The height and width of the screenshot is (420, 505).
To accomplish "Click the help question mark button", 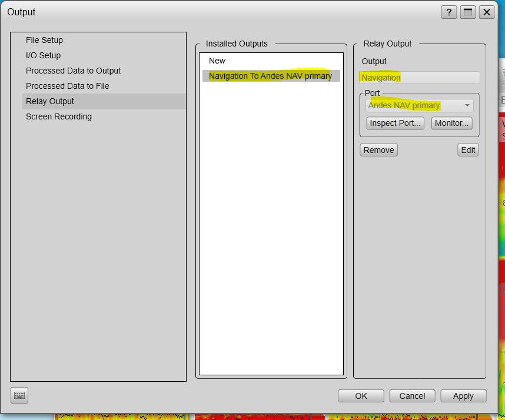I will point(449,12).
